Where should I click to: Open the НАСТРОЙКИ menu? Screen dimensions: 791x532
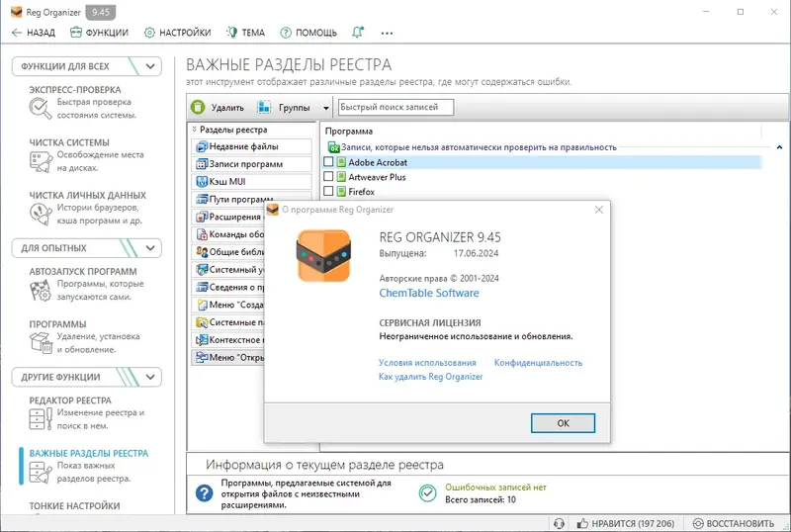coord(177,33)
